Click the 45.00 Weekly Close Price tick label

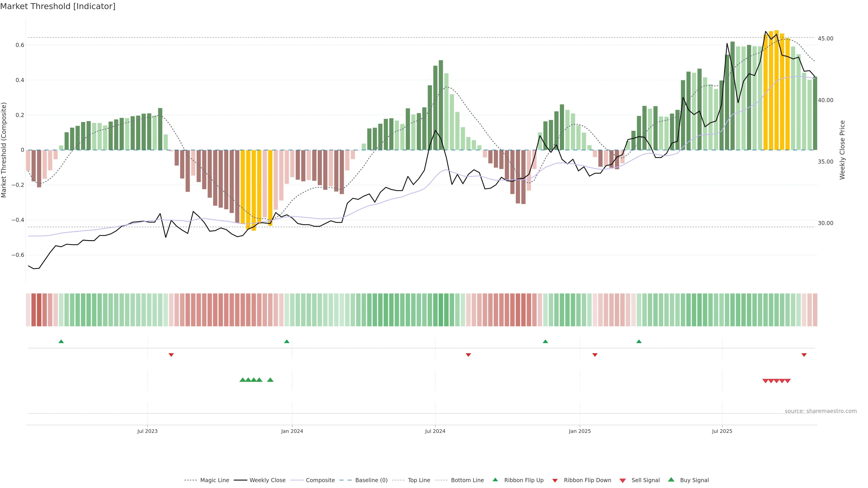825,39
